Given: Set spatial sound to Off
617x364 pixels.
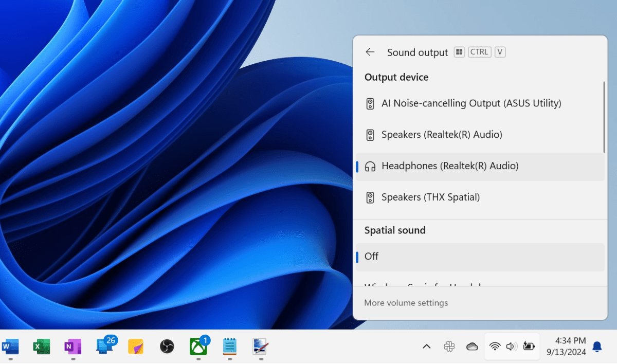Looking at the screenshot, I should (x=480, y=257).
